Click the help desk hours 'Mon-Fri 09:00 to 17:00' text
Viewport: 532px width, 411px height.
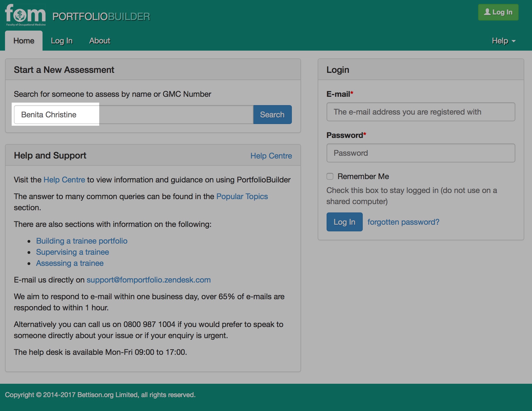(146, 352)
